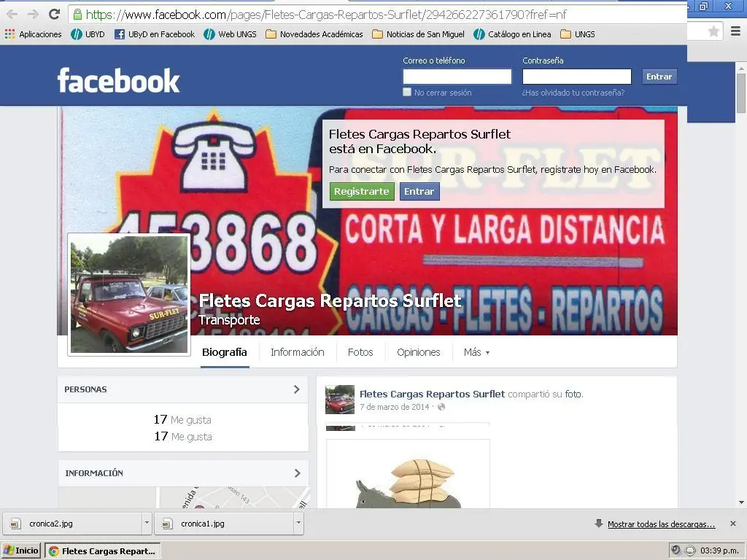Click the INFORMACIÓN section heading
The image size is (747, 560).
tap(94, 472)
